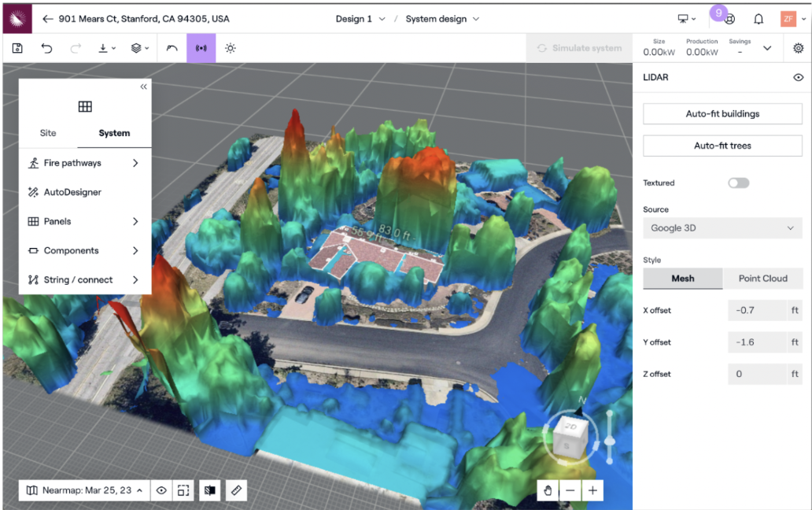Select the LIDAR toolbar icon

point(201,48)
